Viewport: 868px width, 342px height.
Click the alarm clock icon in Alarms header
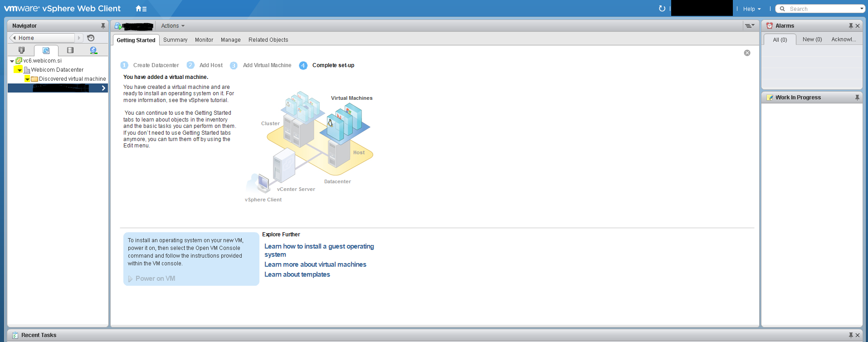pos(770,26)
